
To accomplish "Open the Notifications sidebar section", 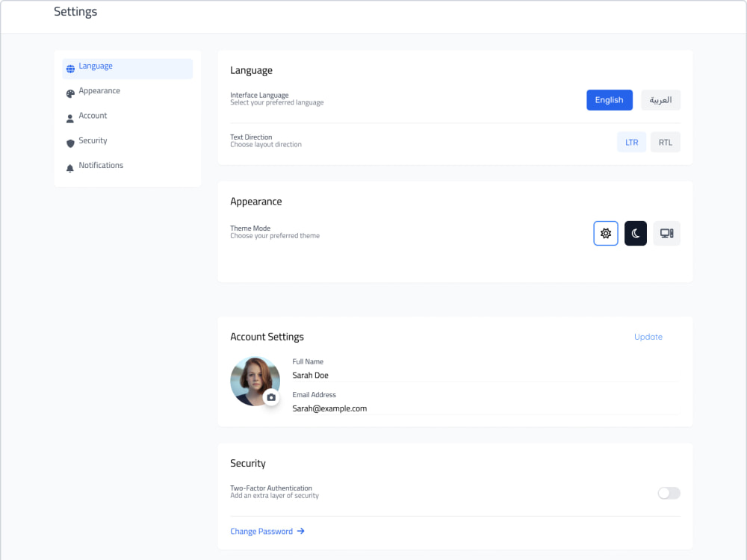I will tap(128, 168).
